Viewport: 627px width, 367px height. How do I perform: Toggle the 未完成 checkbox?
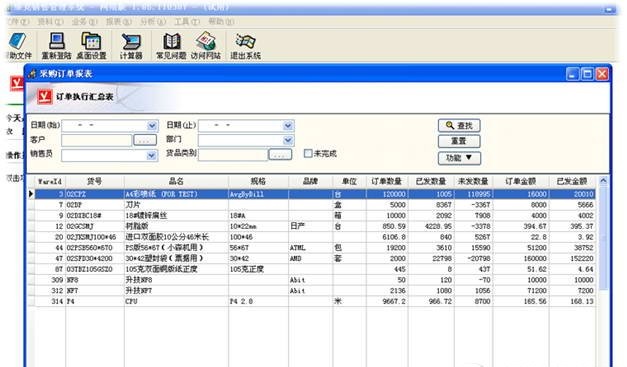(308, 153)
